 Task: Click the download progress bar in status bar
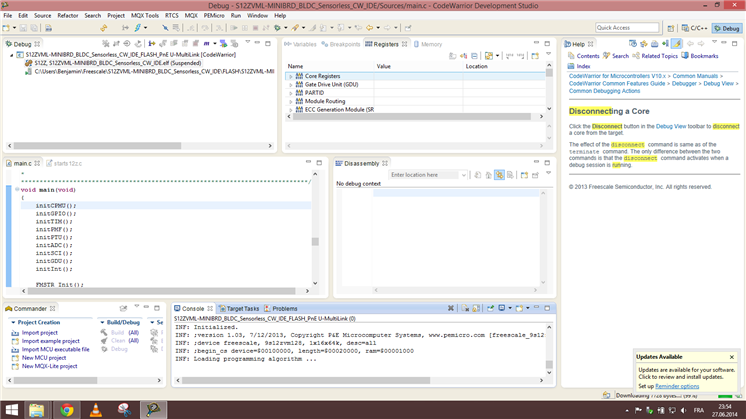click(x=726, y=396)
